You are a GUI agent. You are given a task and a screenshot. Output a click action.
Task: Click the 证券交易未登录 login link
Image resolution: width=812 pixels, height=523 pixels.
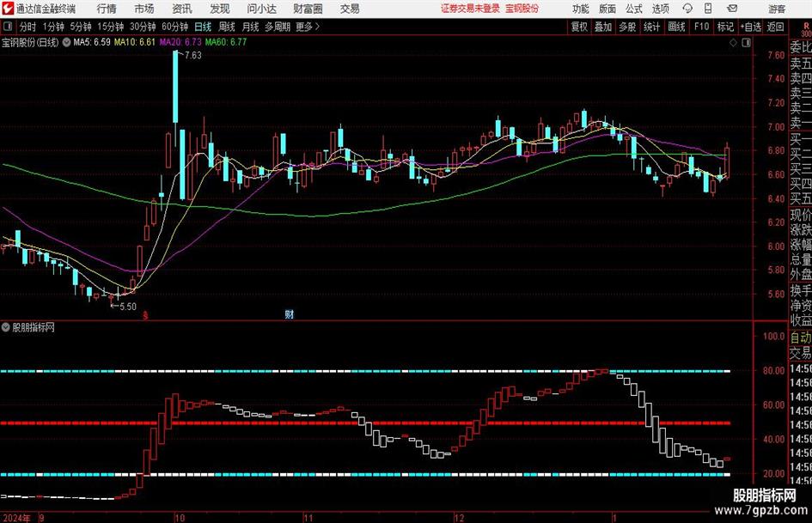[470, 9]
